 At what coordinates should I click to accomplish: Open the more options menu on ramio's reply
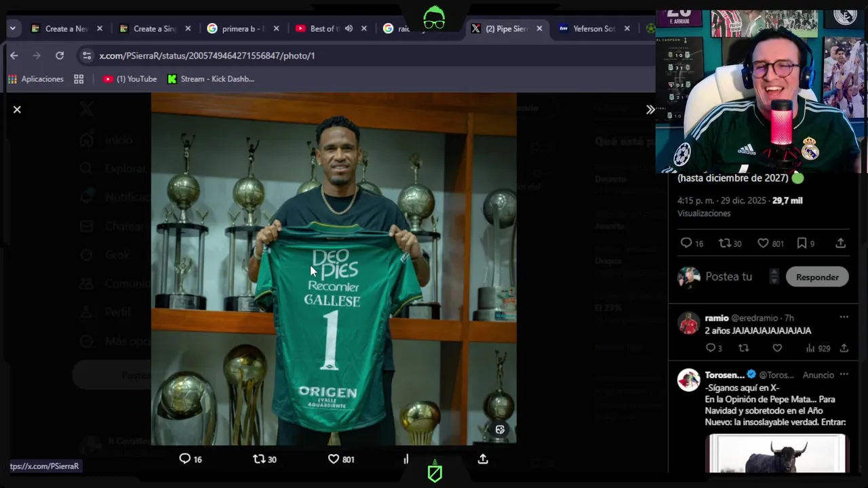(x=844, y=317)
